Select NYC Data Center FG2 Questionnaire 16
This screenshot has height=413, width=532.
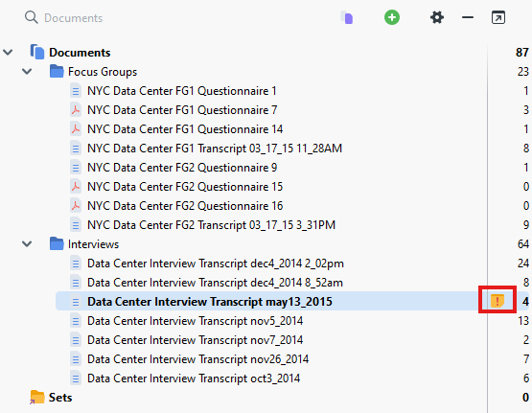coord(185,206)
